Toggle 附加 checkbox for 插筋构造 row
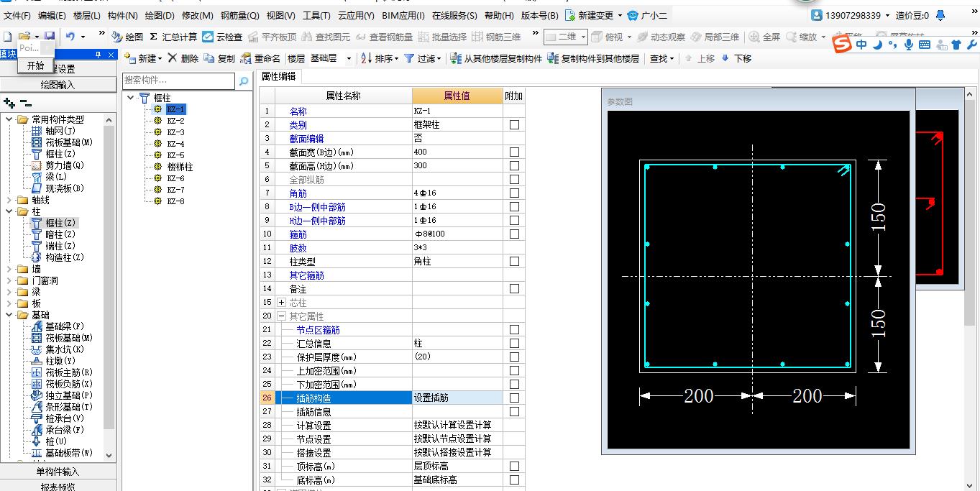Image resolution: width=980 pixels, height=491 pixels. pyautogui.click(x=514, y=398)
